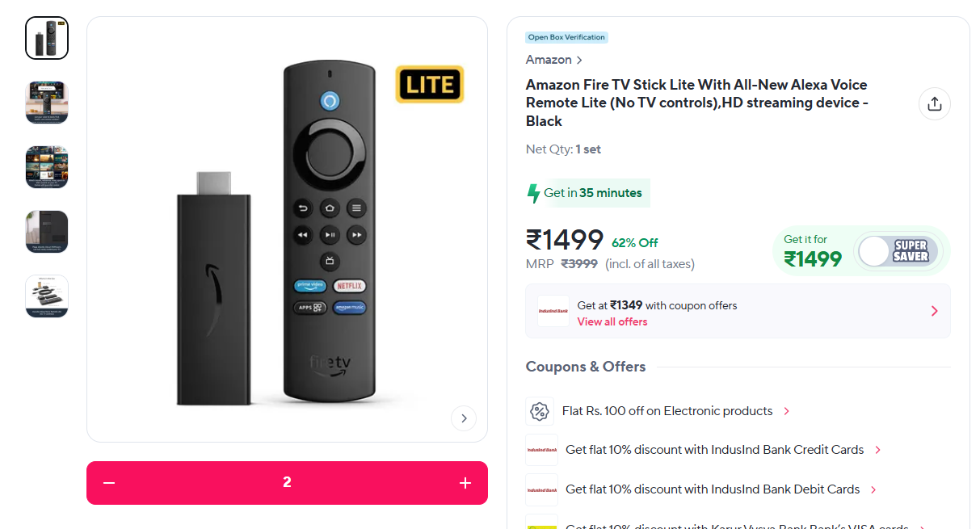Expand the IndusInd coupon offer chevron
The height and width of the screenshot is (529, 980).
tap(934, 311)
